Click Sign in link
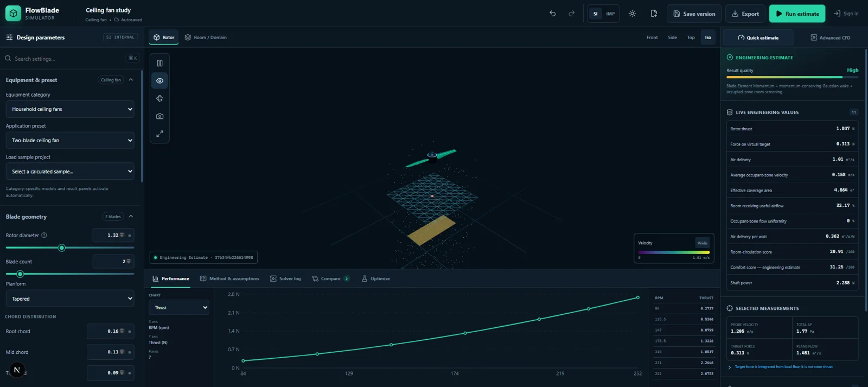 click(x=846, y=14)
